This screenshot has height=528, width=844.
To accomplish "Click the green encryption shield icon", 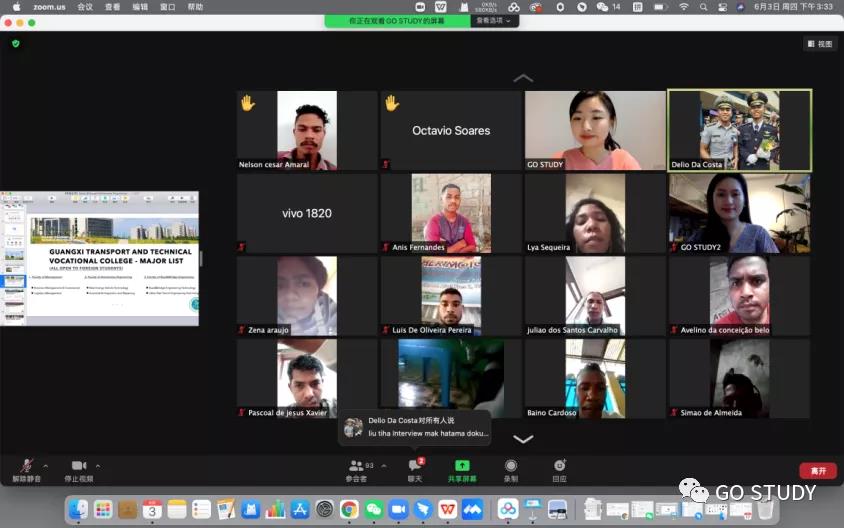I will [x=15, y=43].
